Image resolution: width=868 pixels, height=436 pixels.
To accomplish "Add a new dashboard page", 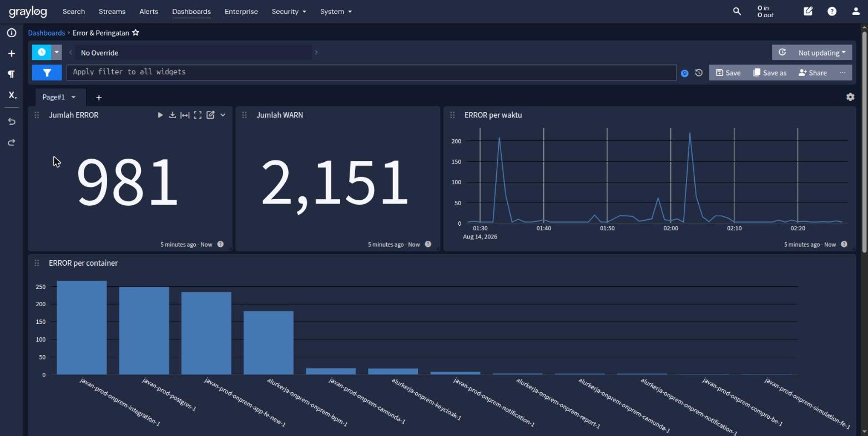I will click(x=99, y=98).
